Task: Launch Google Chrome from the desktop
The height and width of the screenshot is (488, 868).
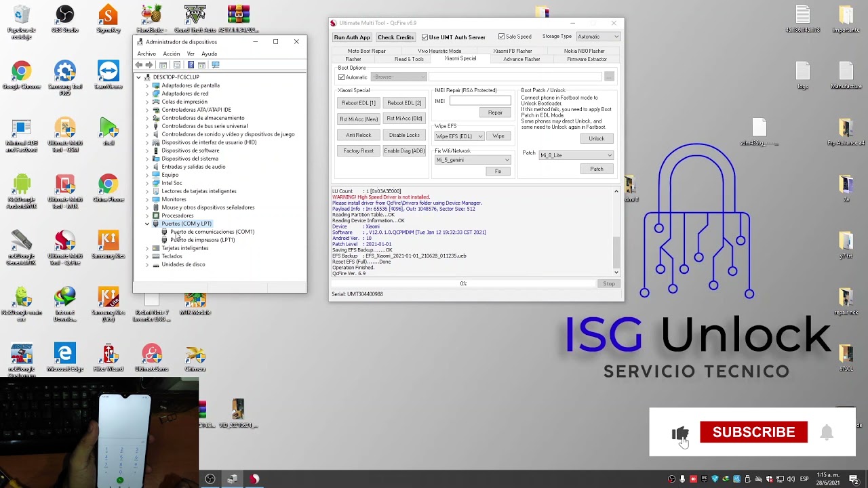Action: point(22,75)
